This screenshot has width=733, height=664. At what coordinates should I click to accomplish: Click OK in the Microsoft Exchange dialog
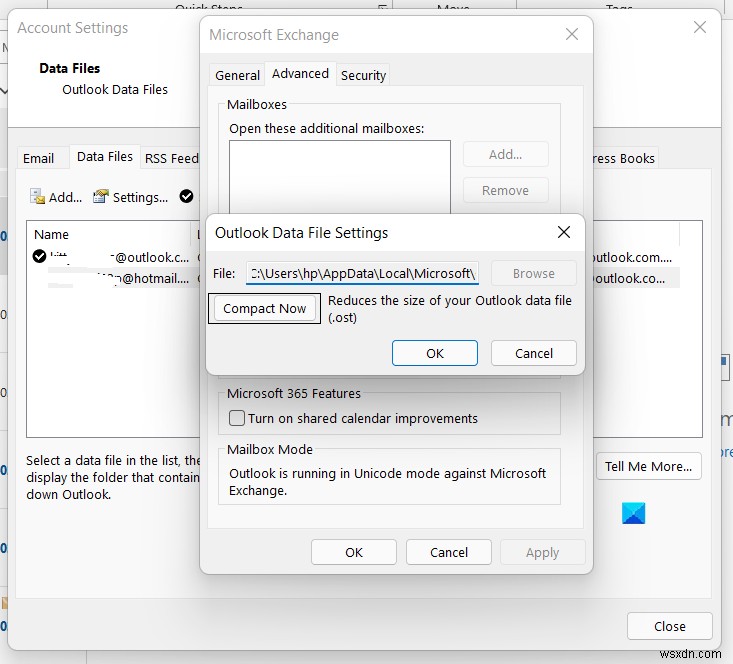point(354,552)
